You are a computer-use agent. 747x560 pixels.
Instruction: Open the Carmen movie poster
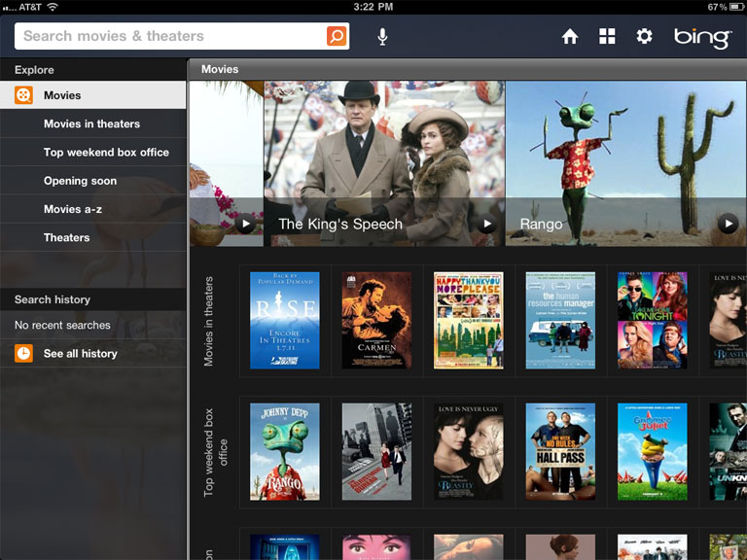click(x=376, y=321)
